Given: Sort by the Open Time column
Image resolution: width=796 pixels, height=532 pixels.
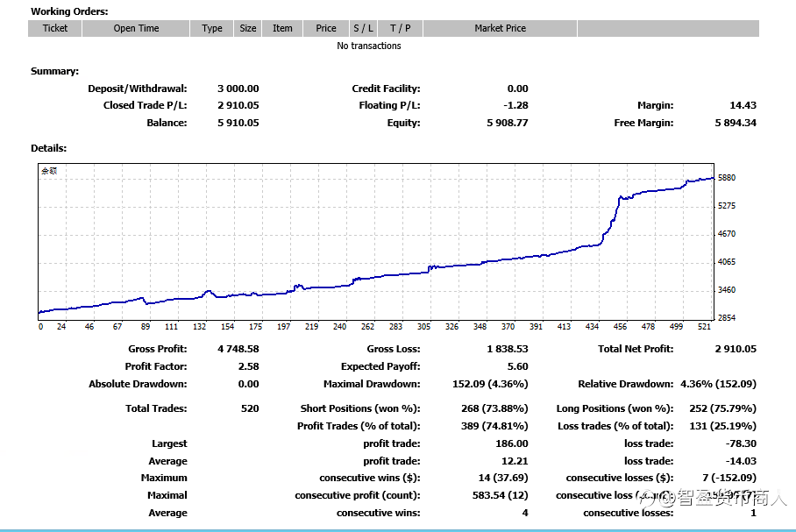Looking at the screenshot, I should (136, 28).
